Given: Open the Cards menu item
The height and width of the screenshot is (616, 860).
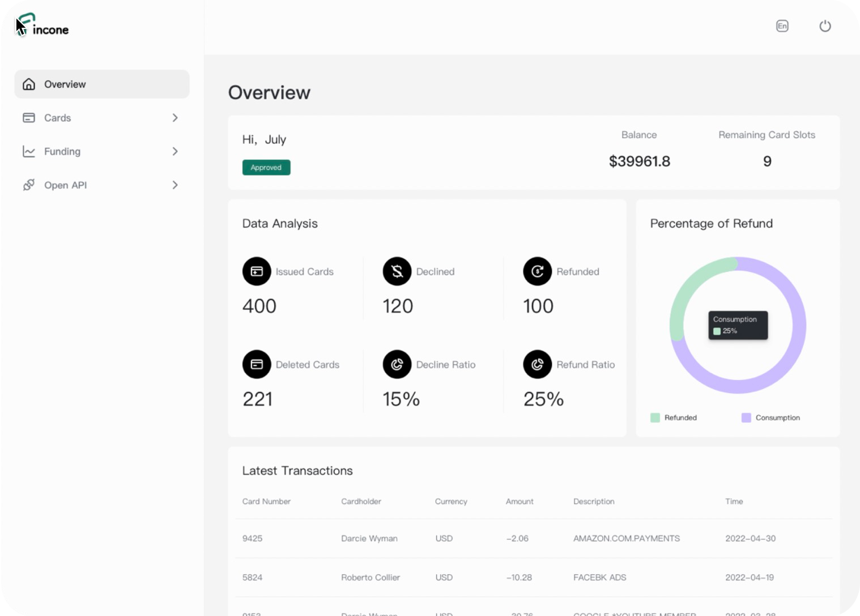Looking at the screenshot, I should point(102,118).
